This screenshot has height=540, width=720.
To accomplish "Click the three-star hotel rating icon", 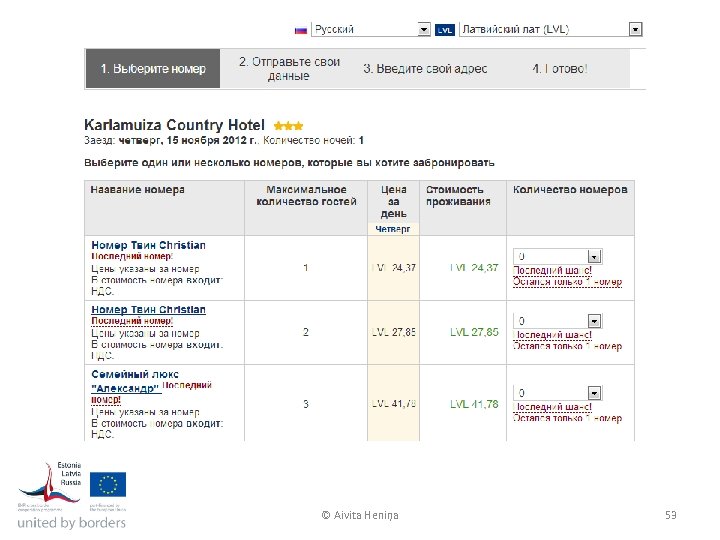I will (288, 126).
